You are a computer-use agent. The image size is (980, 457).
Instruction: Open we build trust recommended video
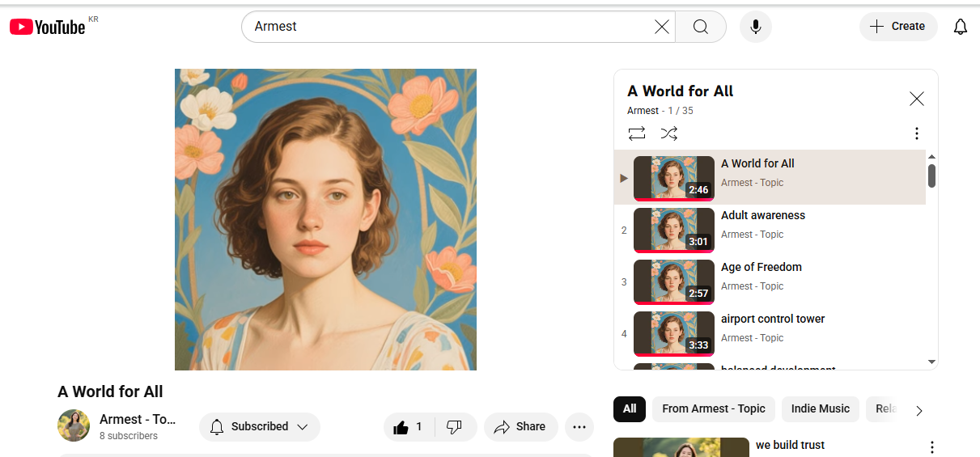791,445
